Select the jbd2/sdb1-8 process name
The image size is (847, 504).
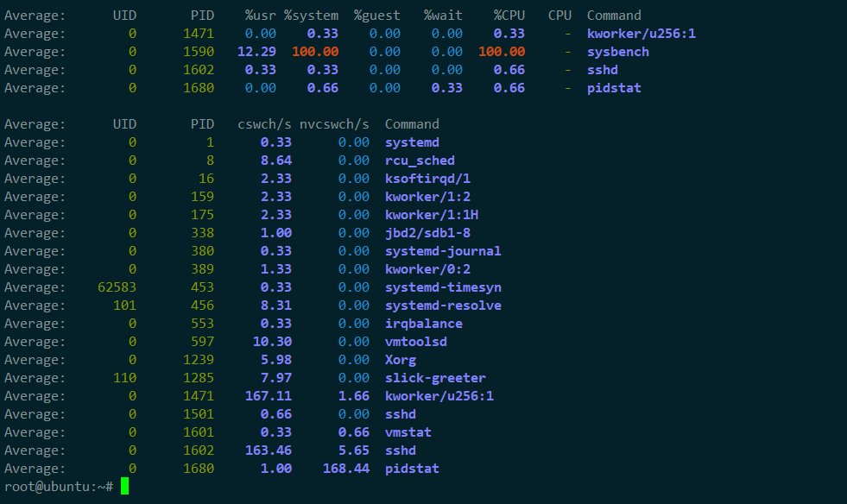(x=427, y=233)
